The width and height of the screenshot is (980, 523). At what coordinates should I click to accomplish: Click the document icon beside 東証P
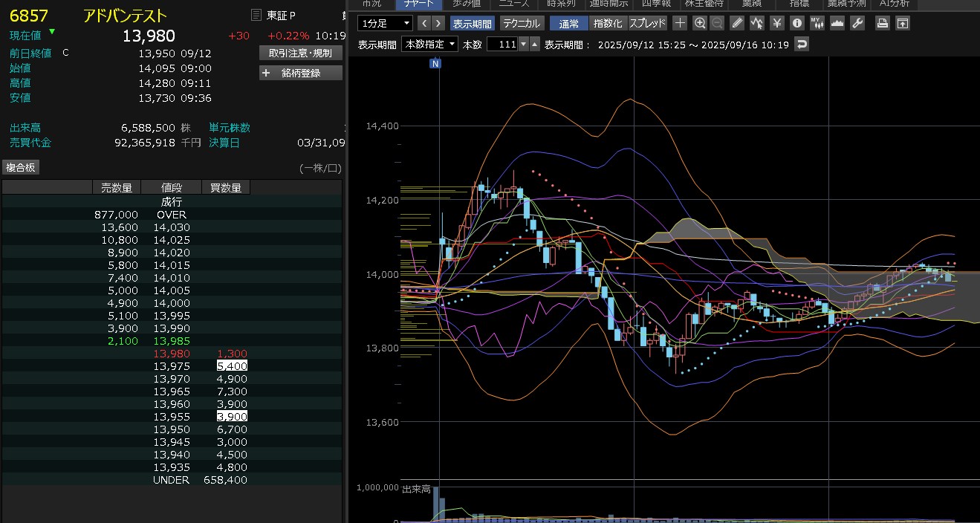click(256, 15)
